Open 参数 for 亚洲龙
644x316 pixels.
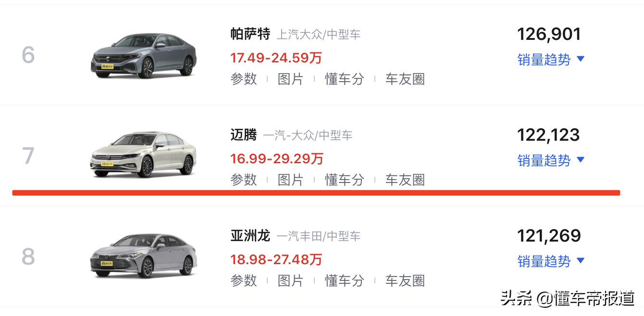coord(244,280)
